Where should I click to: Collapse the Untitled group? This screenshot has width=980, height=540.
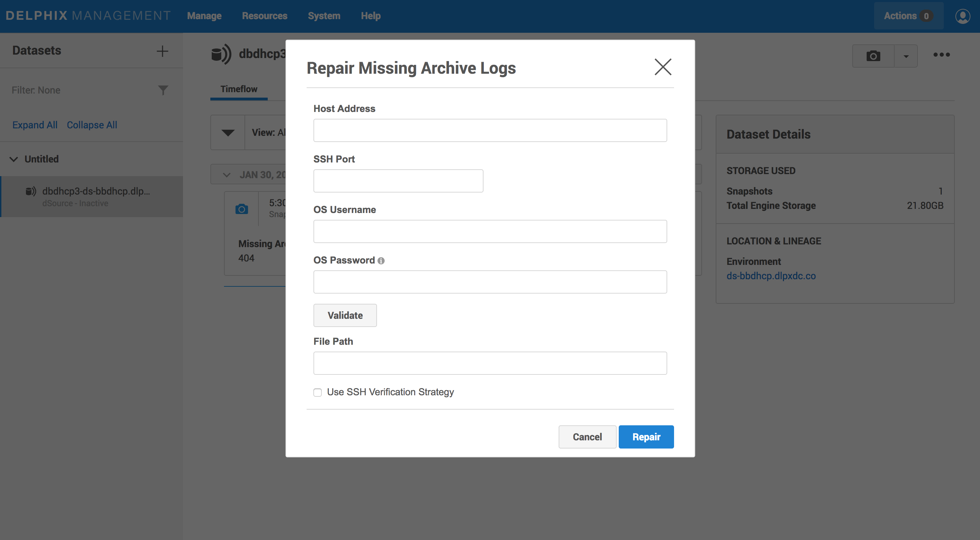pyautogui.click(x=14, y=159)
